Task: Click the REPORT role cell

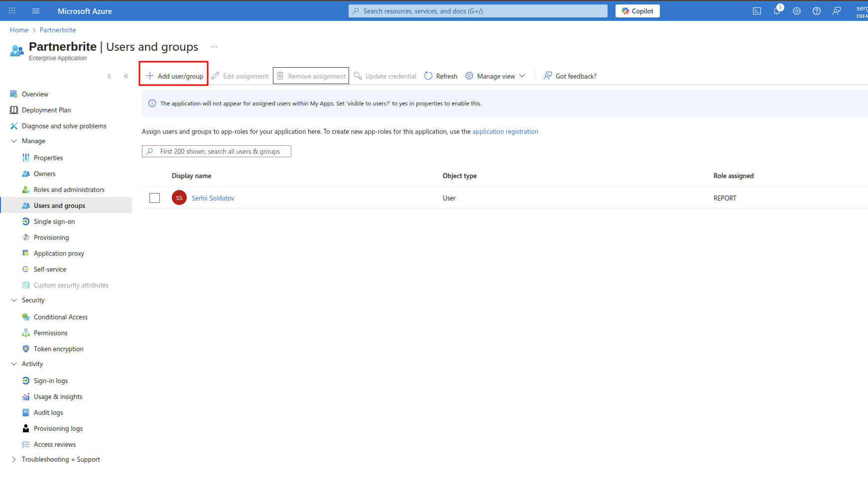Action: pyautogui.click(x=725, y=198)
